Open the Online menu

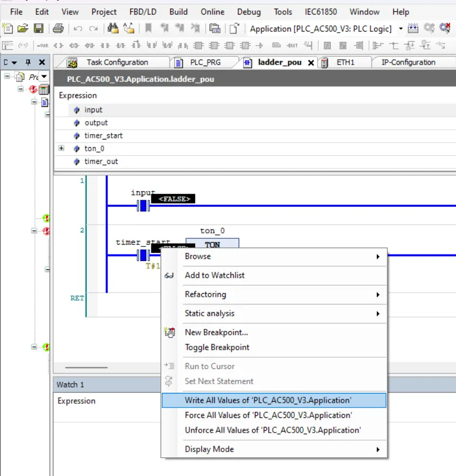213,12
